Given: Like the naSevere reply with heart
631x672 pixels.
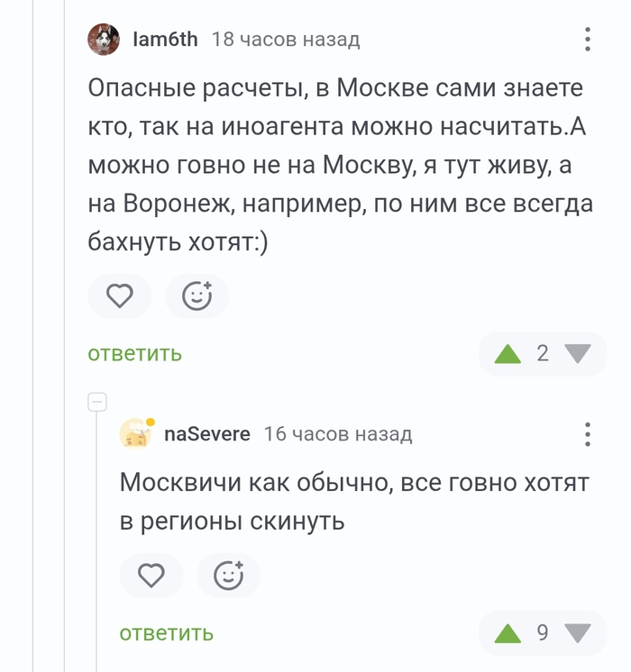Looking at the screenshot, I should 151,576.
